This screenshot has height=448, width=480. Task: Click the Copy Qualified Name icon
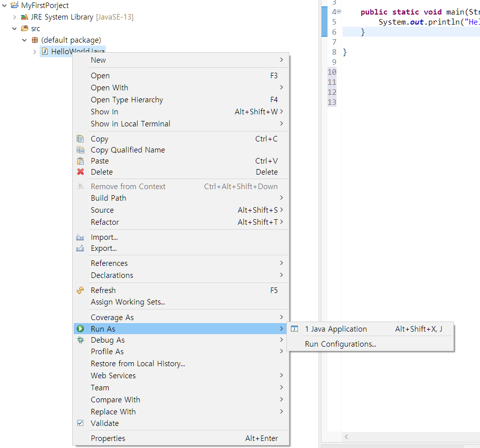[80, 150]
